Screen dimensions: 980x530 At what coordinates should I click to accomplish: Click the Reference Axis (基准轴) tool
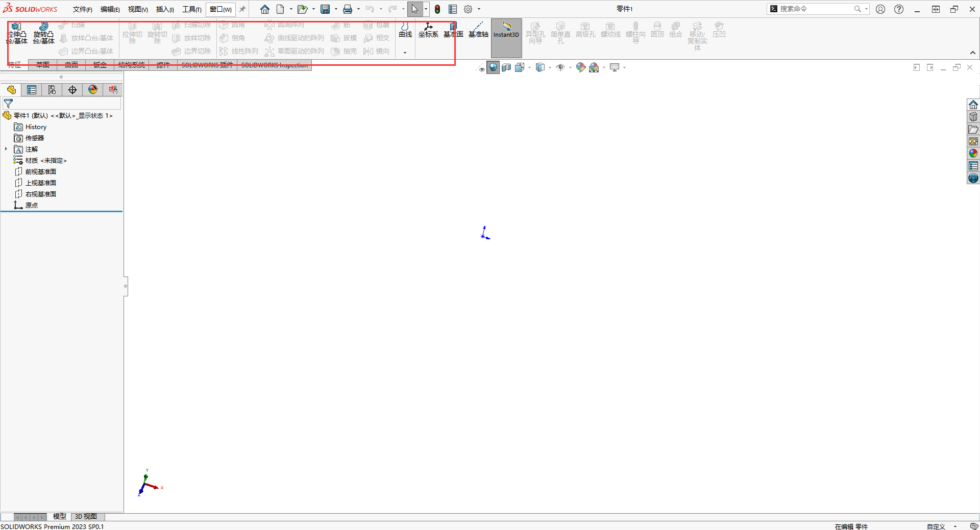tap(478, 30)
